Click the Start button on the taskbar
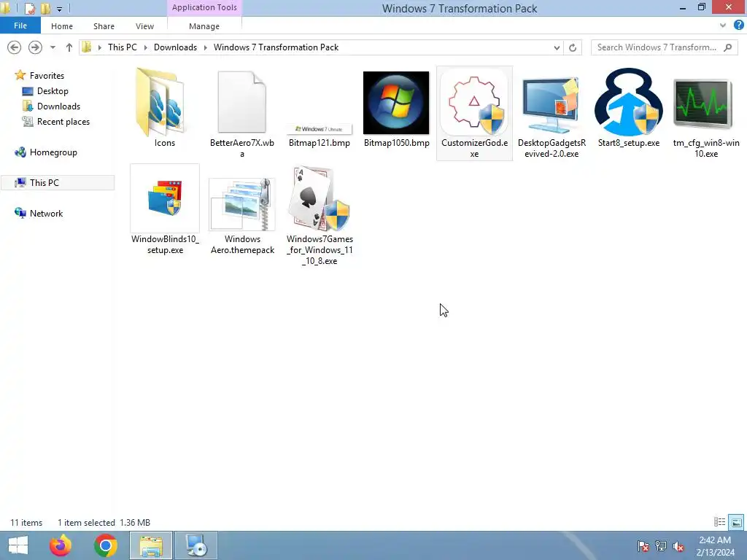The width and height of the screenshot is (747, 560). [x=18, y=545]
